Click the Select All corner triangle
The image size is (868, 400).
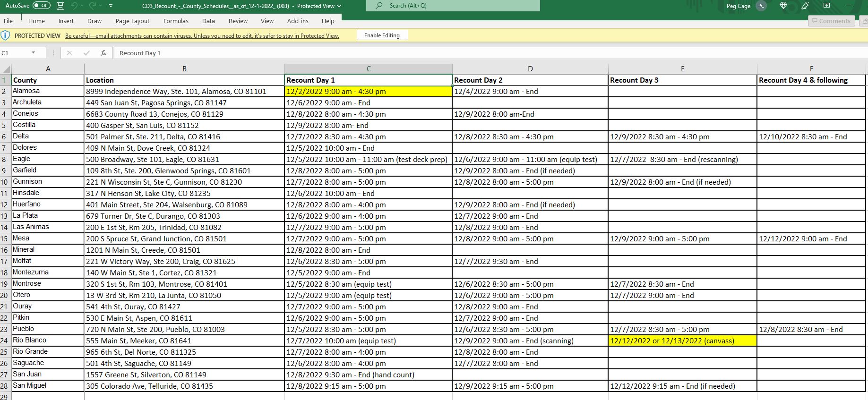click(x=6, y=69)
